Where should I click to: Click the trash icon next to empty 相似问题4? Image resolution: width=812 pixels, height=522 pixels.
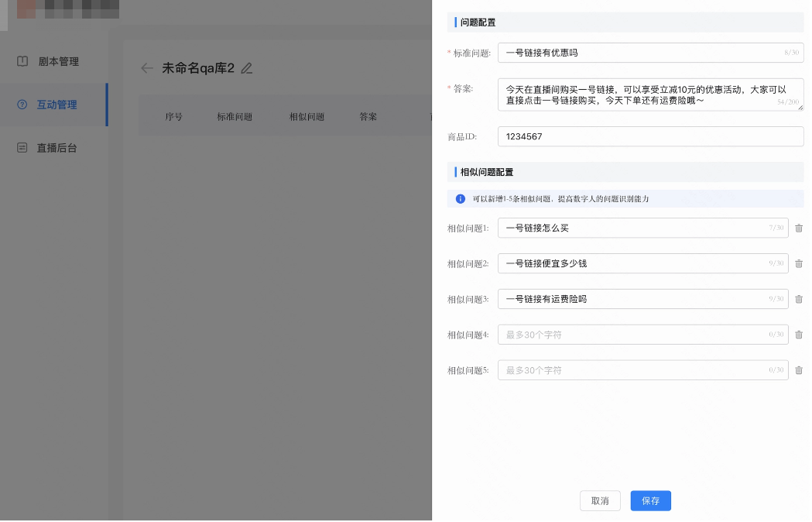(799, 335)
